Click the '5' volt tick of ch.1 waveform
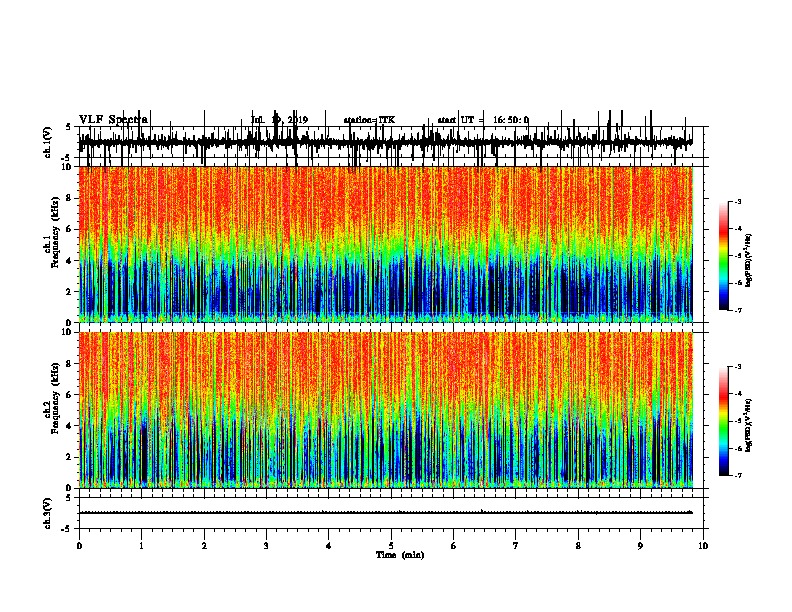792x612 pixels. coord(69,127)
